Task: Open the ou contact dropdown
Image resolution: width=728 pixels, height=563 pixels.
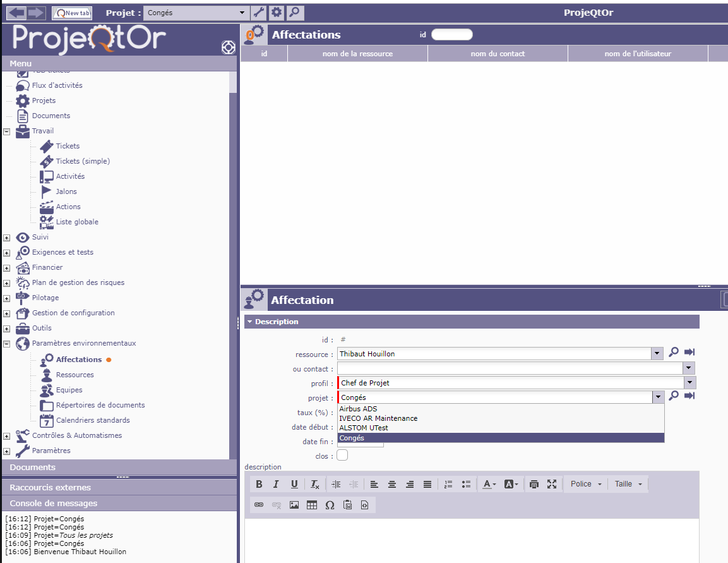Action: [x=688, y=368]
